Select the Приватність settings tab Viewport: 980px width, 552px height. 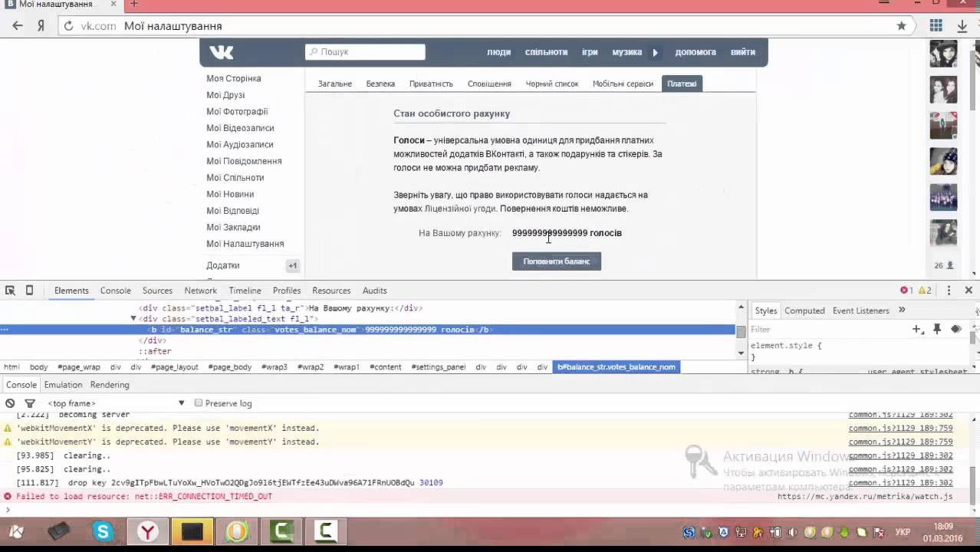pos(431,84)
